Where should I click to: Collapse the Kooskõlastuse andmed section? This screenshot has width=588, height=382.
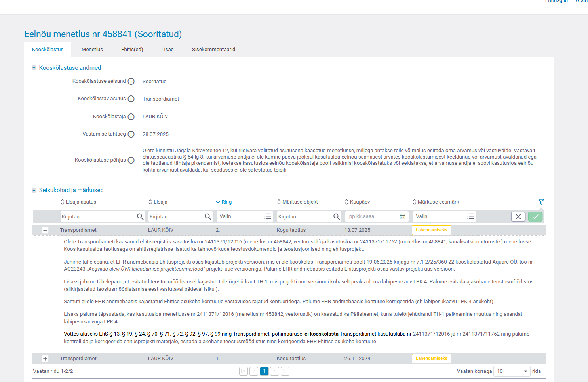[x=34, y=68]
